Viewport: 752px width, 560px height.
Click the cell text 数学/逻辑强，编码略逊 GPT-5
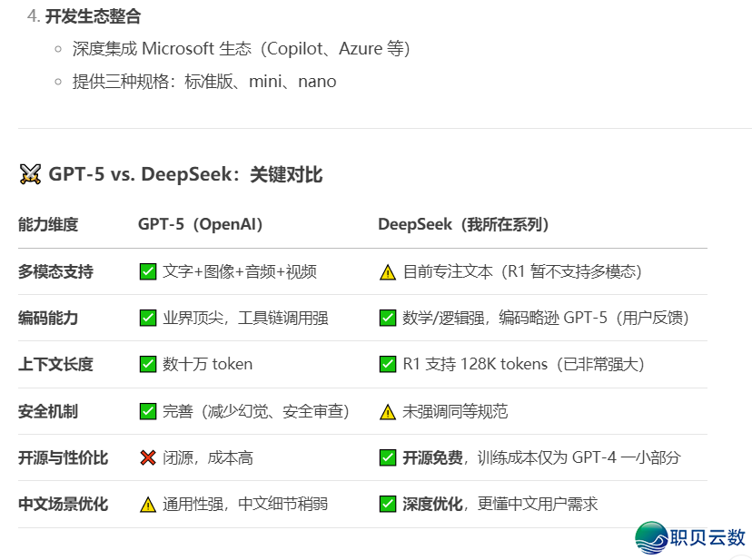505,318
